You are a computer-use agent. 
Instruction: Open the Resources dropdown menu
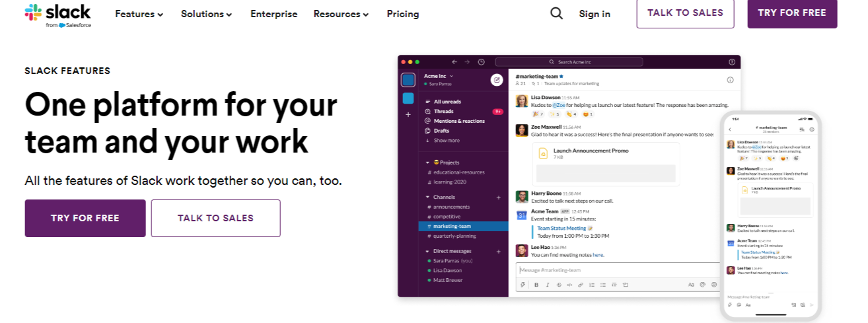tap(341, 14)
